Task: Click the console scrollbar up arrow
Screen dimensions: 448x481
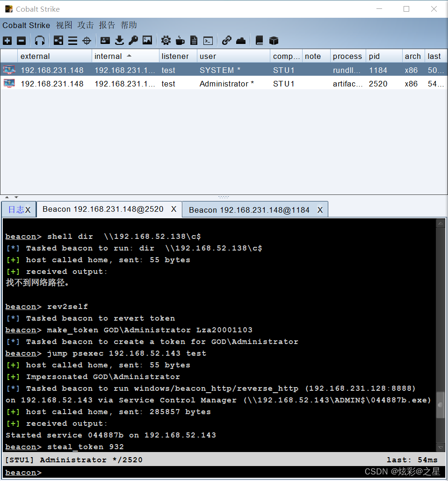Action: 441,223
